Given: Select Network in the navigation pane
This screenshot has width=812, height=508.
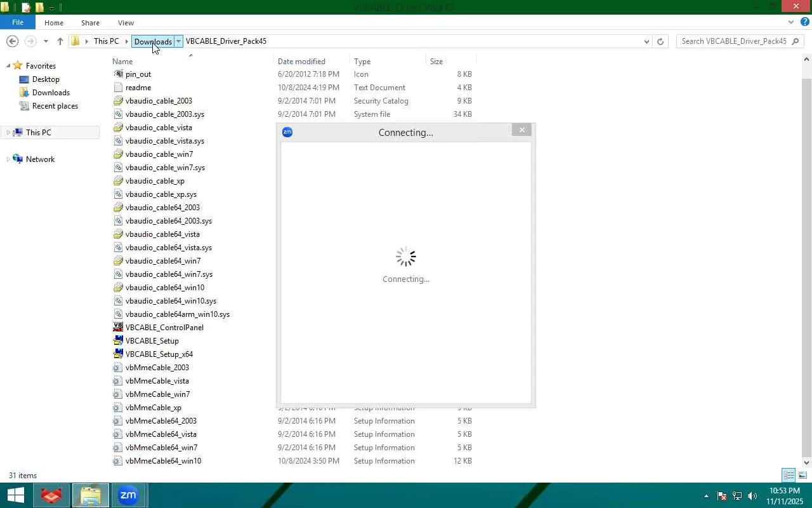Looking at the screenshot, I should [40, 159].
